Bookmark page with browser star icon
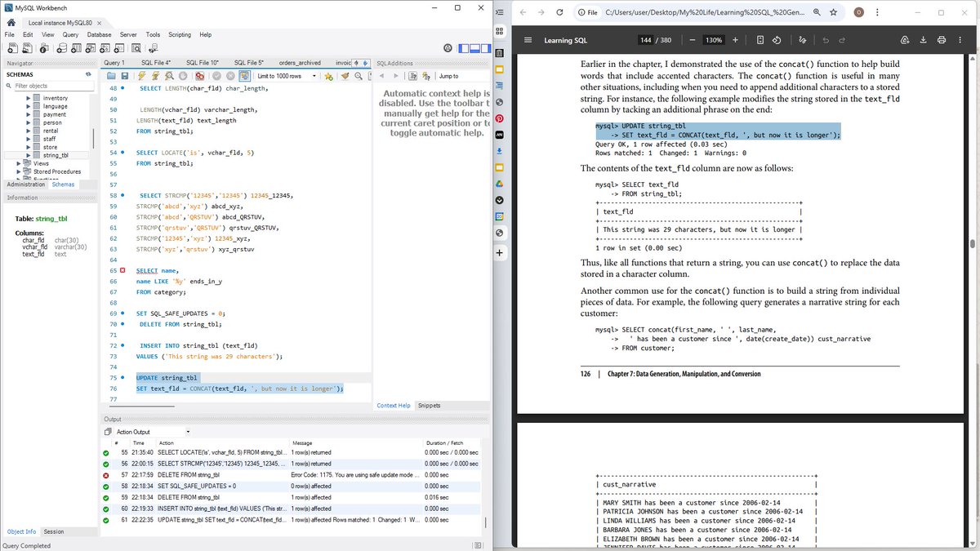This screenshot has height=551, width=980. 833,13
